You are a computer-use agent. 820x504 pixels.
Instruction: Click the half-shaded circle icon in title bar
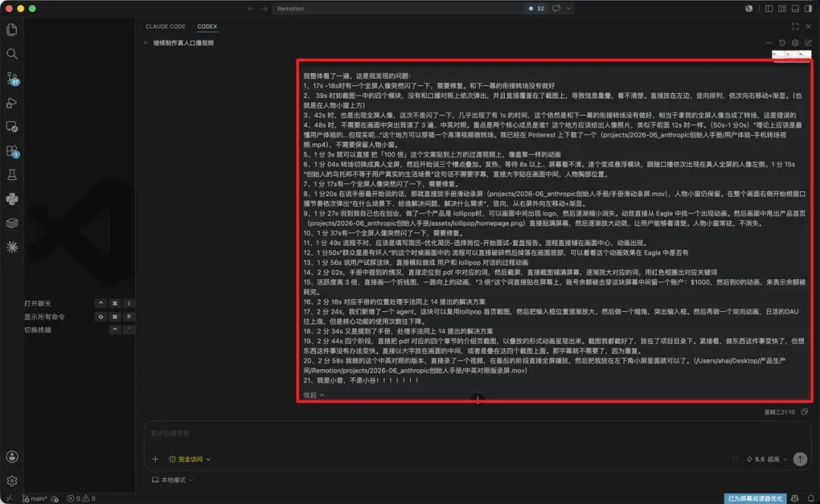coord(749,8)
